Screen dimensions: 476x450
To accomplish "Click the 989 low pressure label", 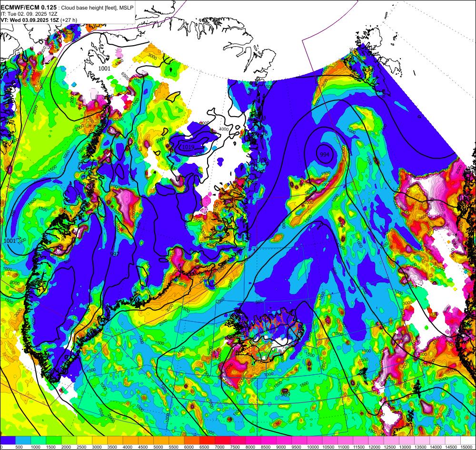I will (x=285, y=394).
